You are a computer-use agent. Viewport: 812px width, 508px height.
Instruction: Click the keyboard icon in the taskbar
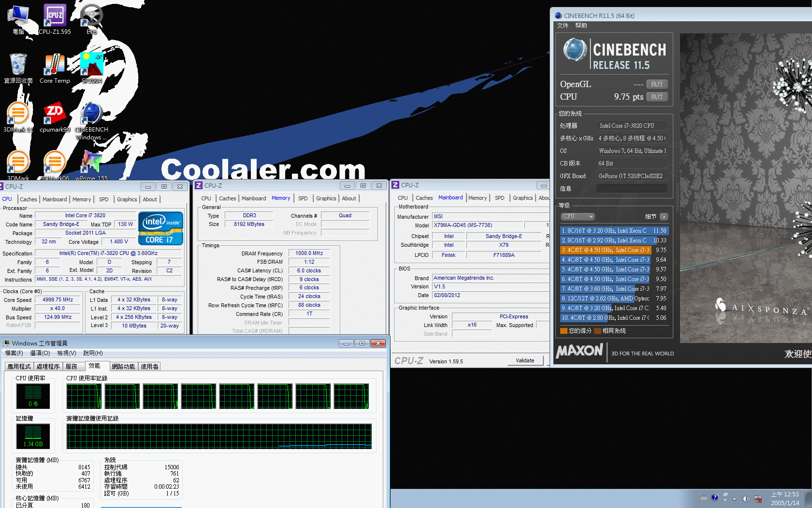click(x=704, y=498)
